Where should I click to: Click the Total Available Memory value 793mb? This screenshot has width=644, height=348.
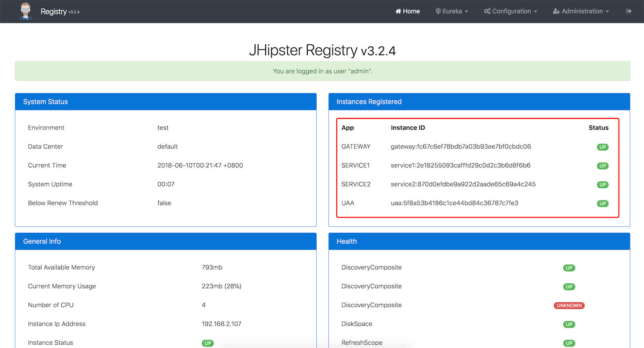pyautogui.click(x=212, y=267)
